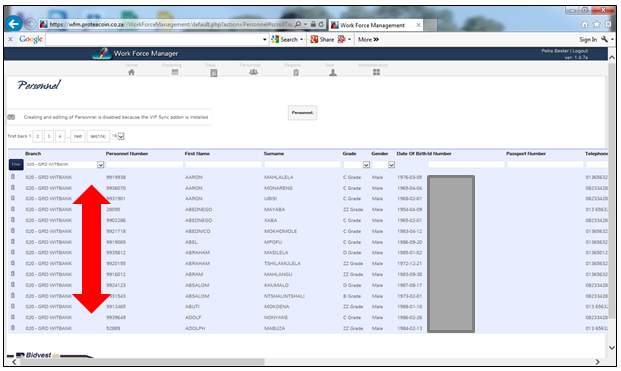
Task: Click row icon for TSHILAMULELA
Action: pos(13,263)
